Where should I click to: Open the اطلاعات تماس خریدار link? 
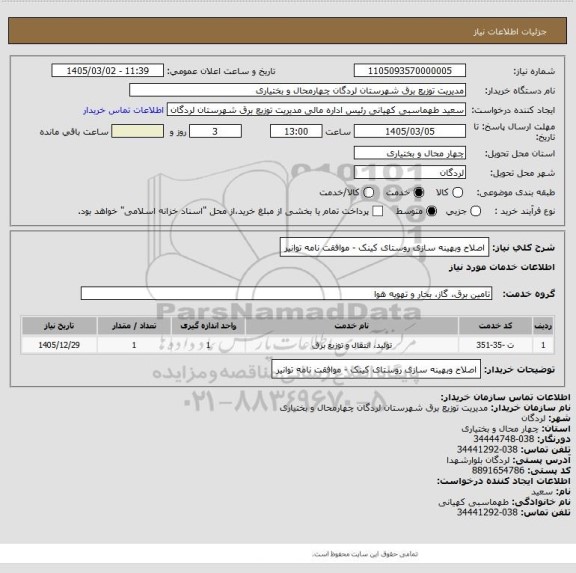click(x=123, y=110)
